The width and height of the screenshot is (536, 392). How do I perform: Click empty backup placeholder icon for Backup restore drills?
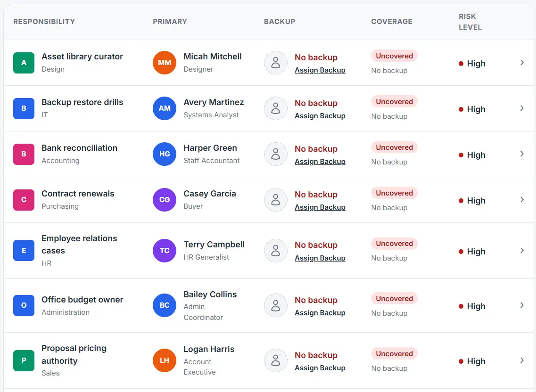pyautogui.click(x=275, y=108)
